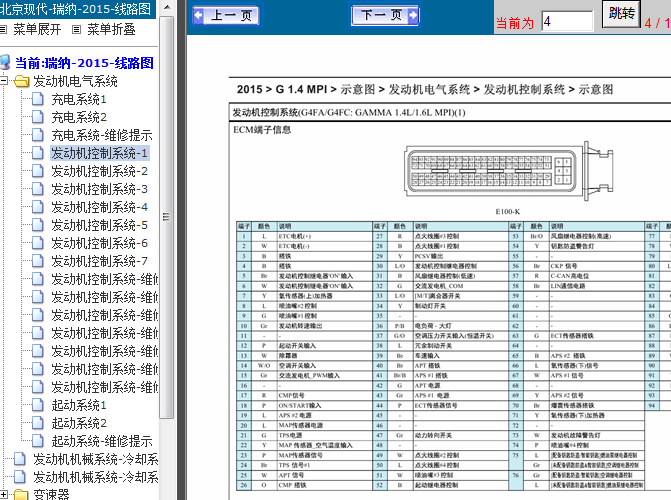Go to previous page with 上一页 button
This screenshot has width=671, height=500.
click(226, 16)
